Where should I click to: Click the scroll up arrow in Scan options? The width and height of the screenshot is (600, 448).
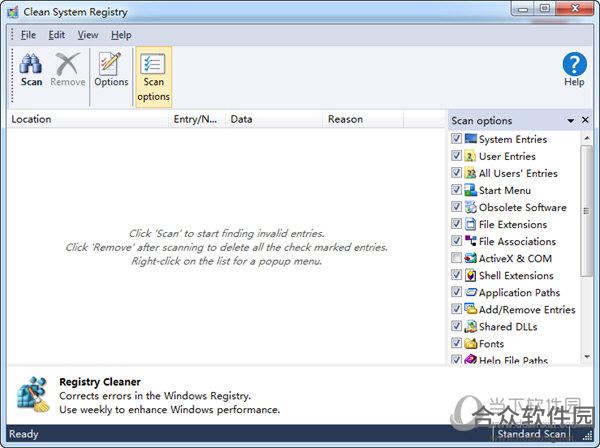tap(587, 138)
